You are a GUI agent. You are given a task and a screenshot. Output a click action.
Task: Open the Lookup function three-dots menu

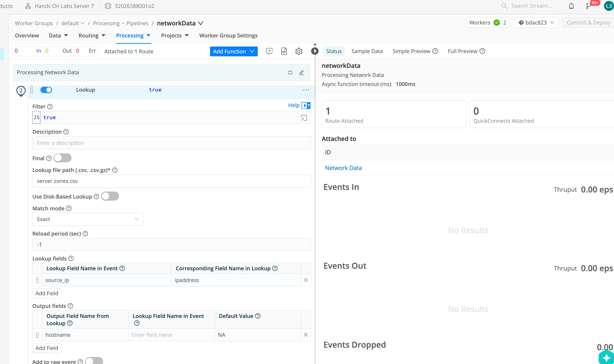306,90
